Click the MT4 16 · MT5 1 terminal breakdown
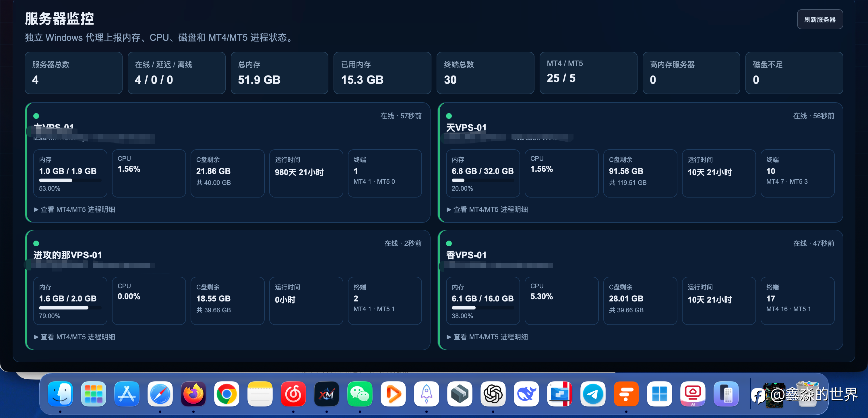The image size is (868, 418). click(788, 309)
